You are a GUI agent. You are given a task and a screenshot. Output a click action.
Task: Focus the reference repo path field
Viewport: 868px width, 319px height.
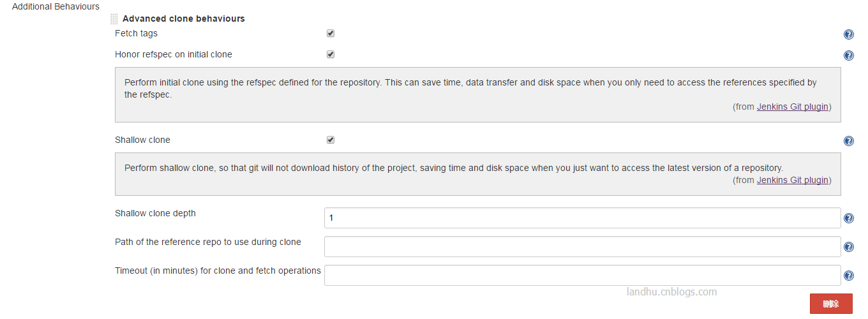coord(582,246)
